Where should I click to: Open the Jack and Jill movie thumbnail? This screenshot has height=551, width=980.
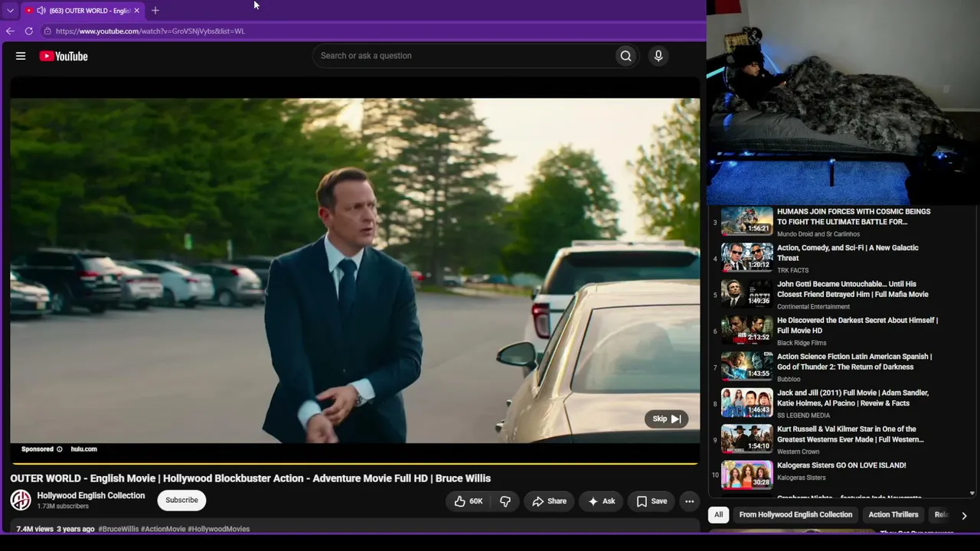(x=747, y=403)
